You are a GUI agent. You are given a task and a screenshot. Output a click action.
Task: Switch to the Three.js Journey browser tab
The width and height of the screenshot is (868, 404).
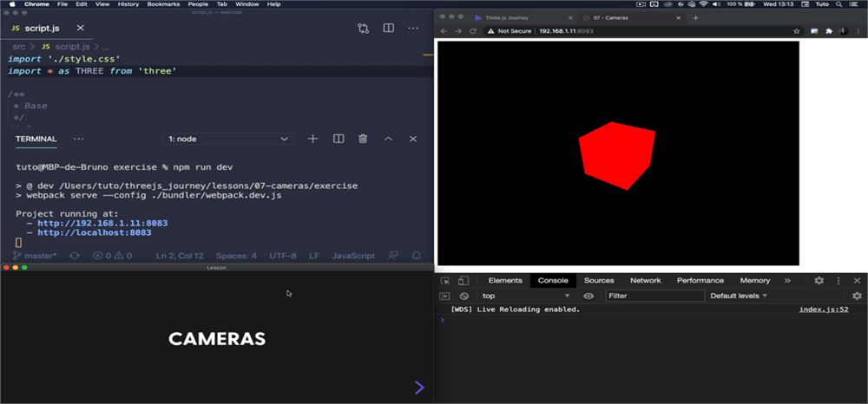point(506,17)
